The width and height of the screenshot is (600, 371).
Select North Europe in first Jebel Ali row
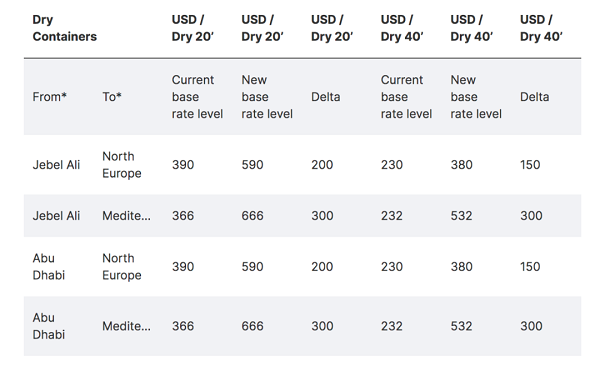pos(122,165)
